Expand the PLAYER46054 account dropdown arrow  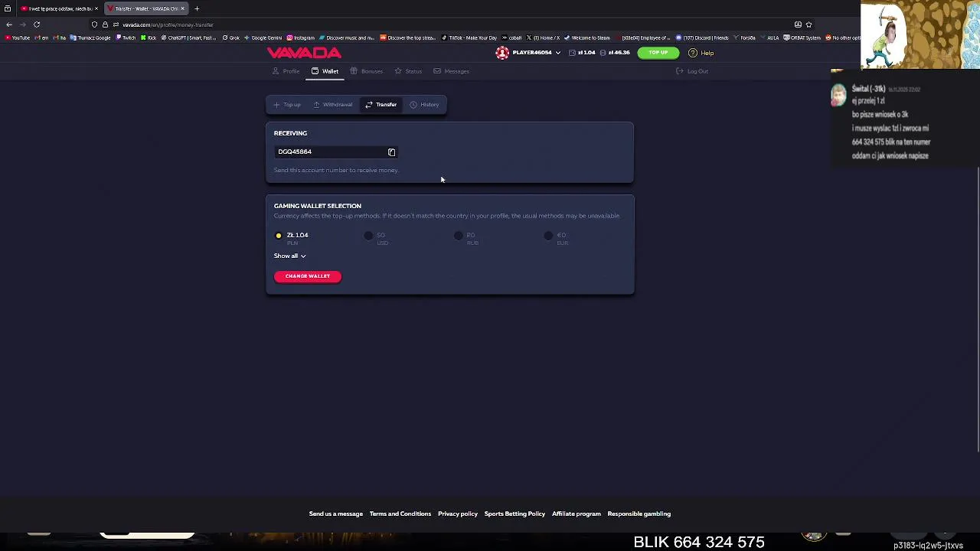tap(558, 53)
